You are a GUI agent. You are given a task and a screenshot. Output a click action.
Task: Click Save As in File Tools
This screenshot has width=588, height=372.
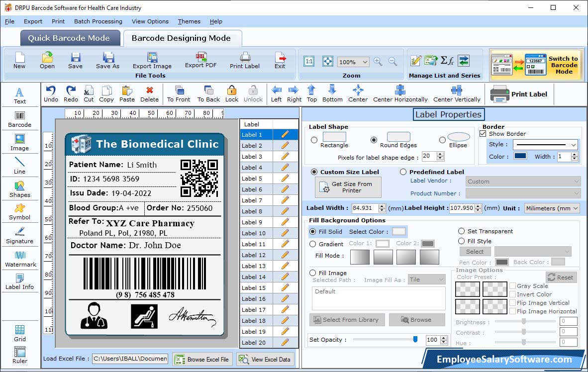[107, 61]
